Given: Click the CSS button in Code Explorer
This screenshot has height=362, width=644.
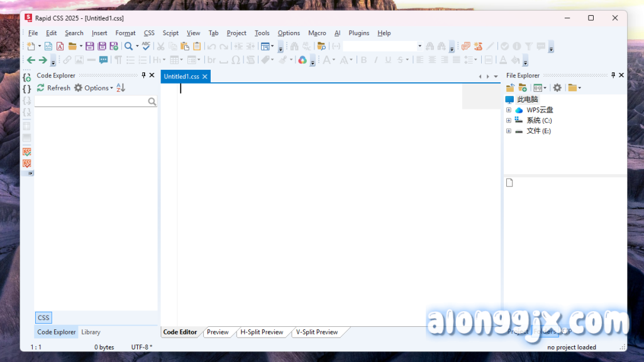Looking at the screenshot, I should pyautogui.click(x=43, y=318).
